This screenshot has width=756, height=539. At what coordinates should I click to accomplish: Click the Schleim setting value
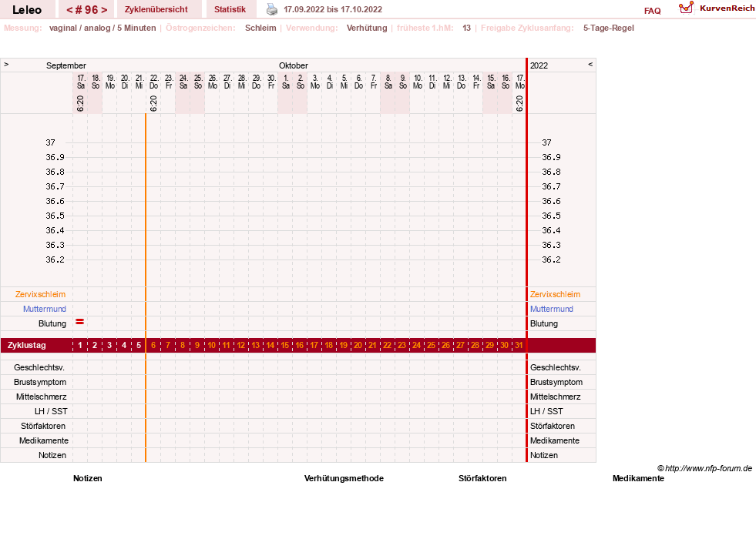click(260, 28)
